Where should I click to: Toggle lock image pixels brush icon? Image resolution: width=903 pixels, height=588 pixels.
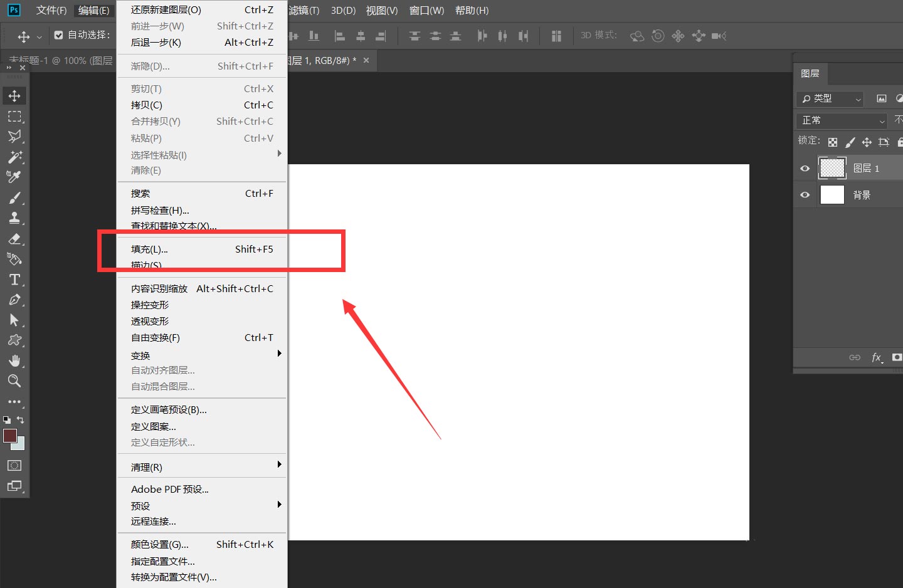(x=850, y=142)
